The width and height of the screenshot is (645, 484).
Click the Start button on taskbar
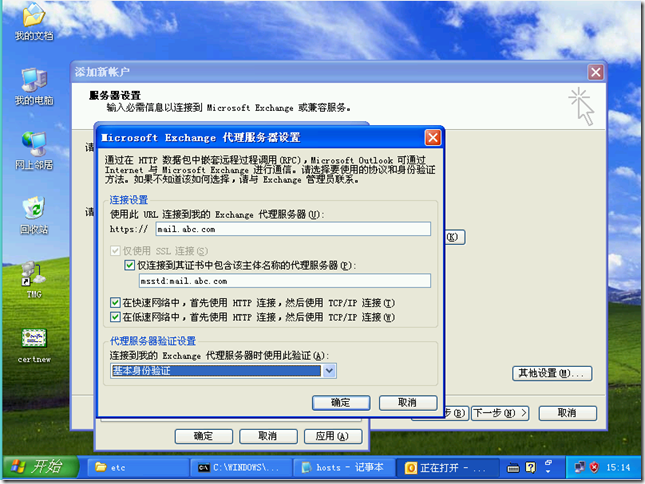pyautogui.click(x=40, y=467)
